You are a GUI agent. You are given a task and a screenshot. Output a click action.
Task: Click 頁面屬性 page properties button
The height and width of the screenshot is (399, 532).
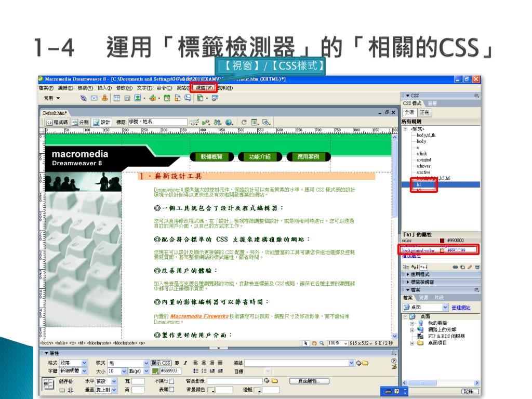pos(309,381)
